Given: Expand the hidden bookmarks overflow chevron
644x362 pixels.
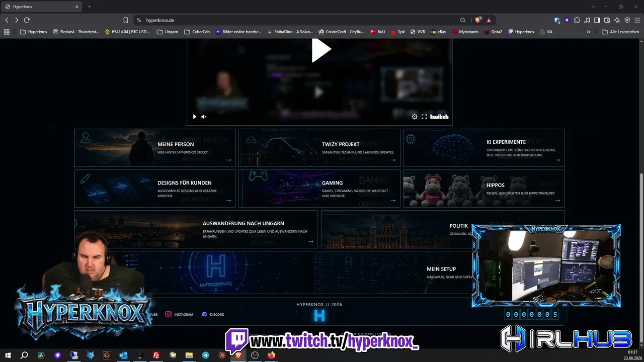Looking at the screenshot, I should pos(589,32).
